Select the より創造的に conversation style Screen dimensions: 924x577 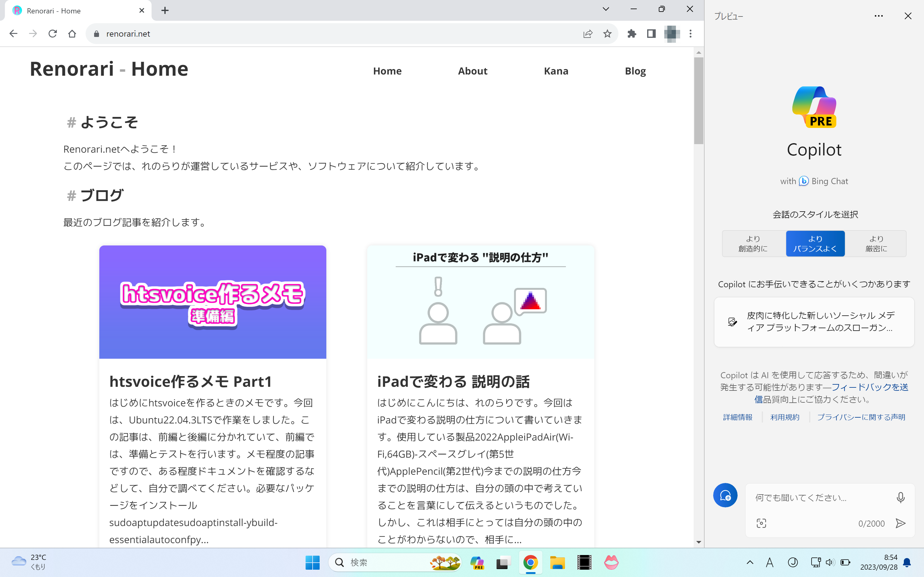pyautogui.click(x=753, y=244)
